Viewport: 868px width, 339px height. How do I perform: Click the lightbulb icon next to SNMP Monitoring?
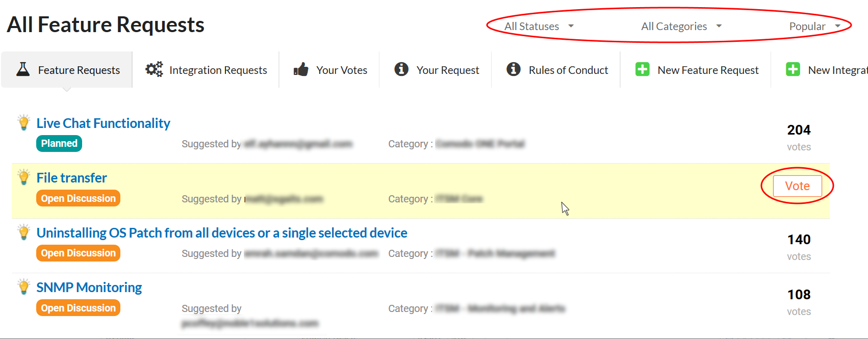[23, 286]
